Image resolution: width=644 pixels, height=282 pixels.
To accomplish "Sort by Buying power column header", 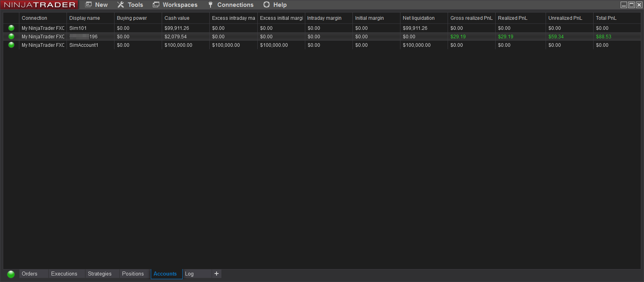I will (138, 18).
